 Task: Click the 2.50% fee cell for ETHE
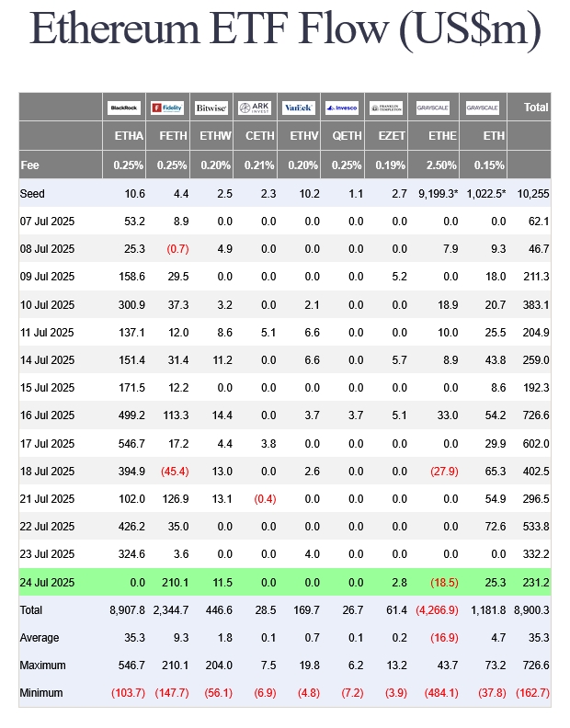[x=441, y=165]
